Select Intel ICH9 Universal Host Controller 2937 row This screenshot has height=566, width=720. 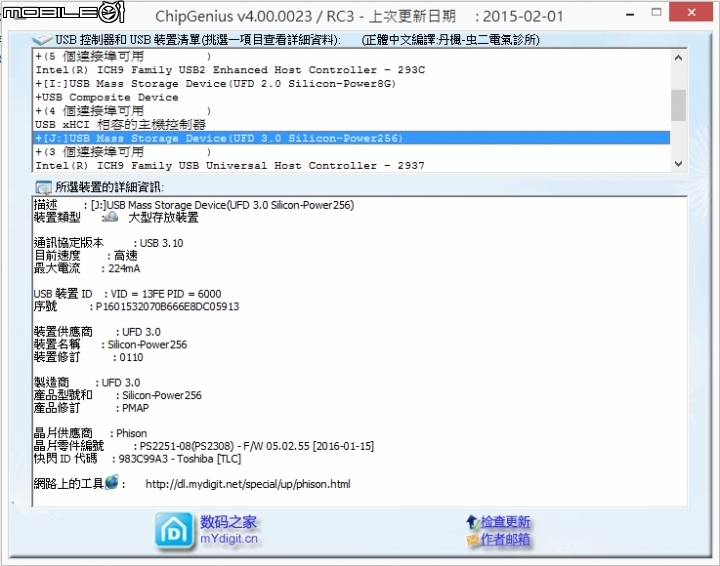pyautogui.click(x=351, y=165)
